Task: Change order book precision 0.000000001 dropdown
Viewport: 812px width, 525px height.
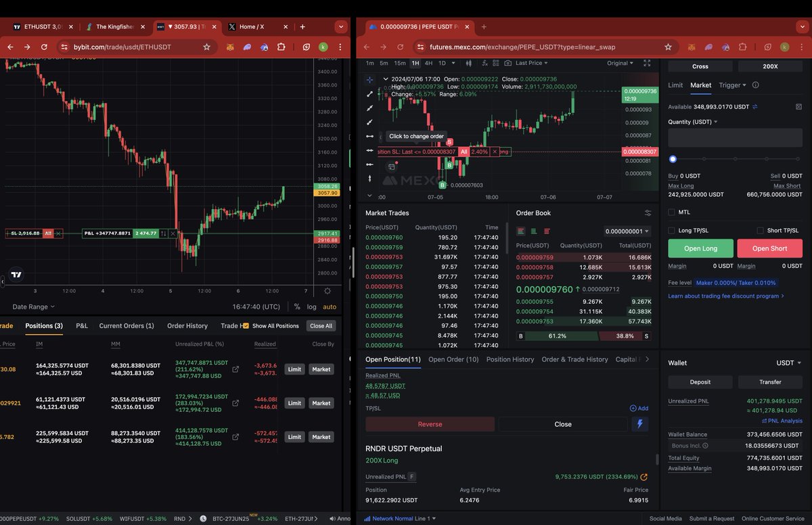Action: point(627,231)
